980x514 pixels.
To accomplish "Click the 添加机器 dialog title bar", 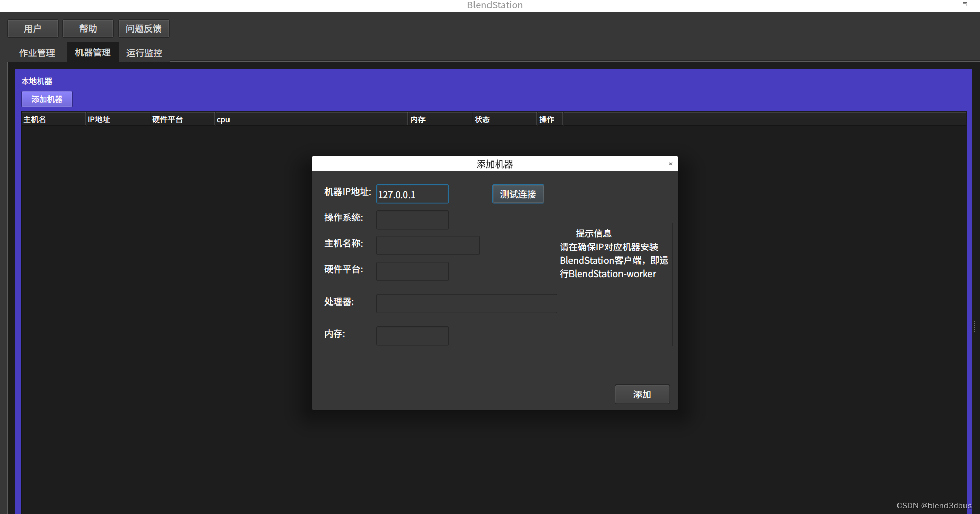I will point(495,164).
